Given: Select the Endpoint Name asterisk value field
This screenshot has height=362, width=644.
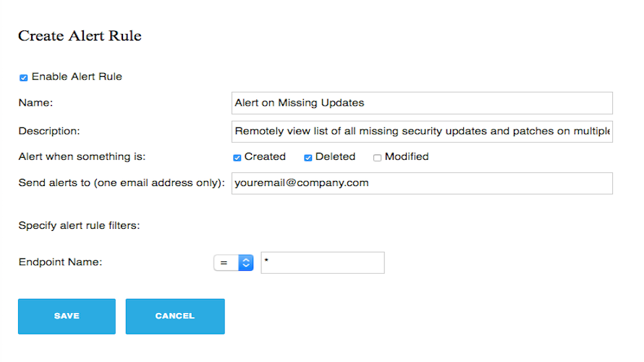Looking at the screenshot, I should point(323,263).
